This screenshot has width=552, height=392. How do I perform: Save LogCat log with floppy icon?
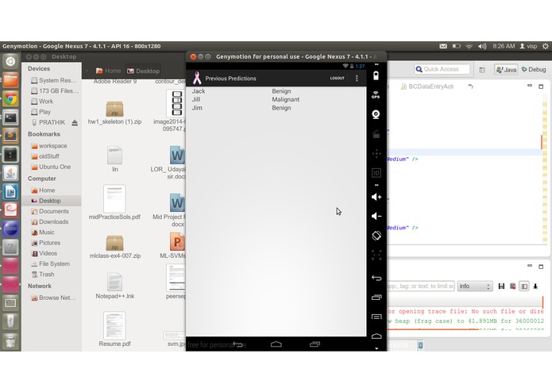click(501, 286)
